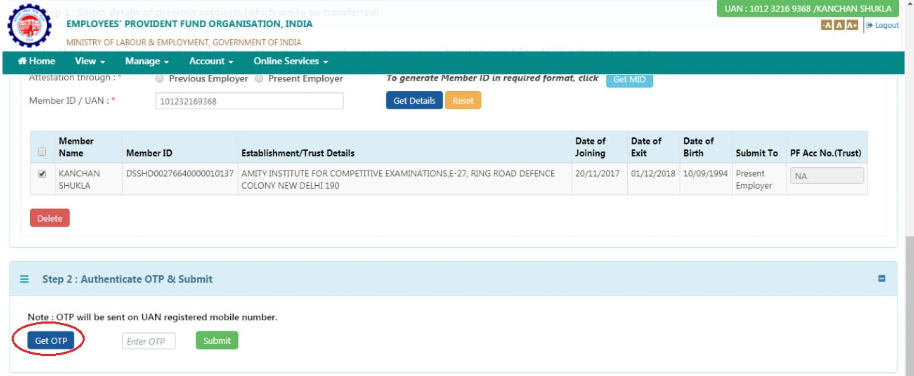The width and height of the screenshot is (914, 376).
Task: Expand the Online Services dropdown
Action: pos(291,61)
